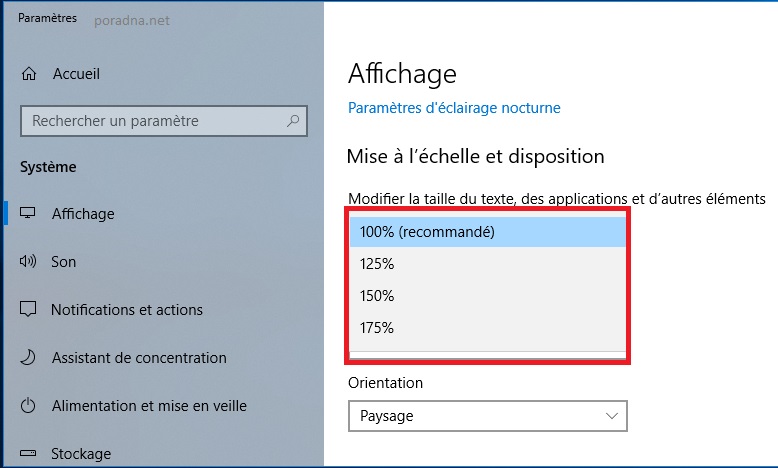Open the Son settings page
This screenshot has width=778, height=468.
(63, 262)
